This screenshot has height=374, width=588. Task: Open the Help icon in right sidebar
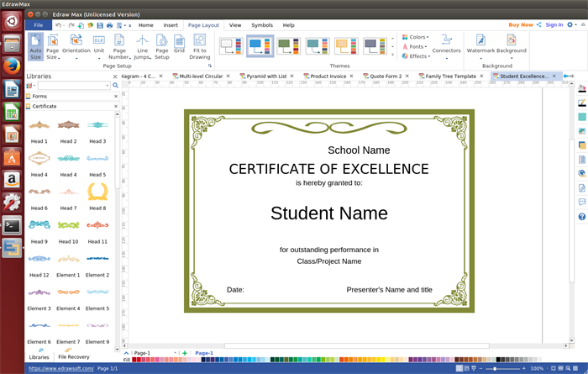tap(582, 217)
